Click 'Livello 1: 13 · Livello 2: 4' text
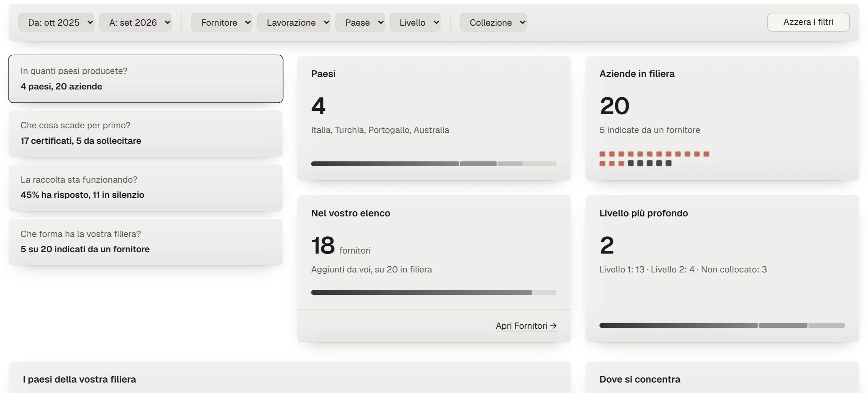Viewport: 868px width, 393px height. [647, 269]
